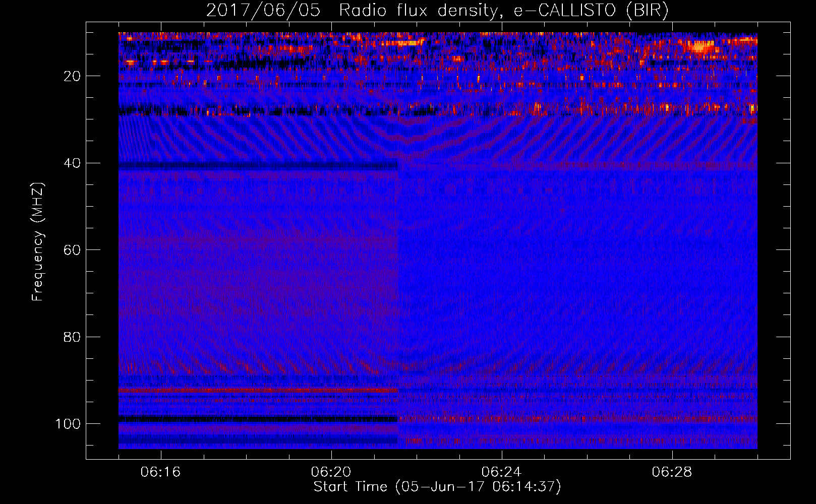Click the '80' frequency tick label
Viewport: 816px width, 504px height.
pyautogui.click(x=72, y=337)
